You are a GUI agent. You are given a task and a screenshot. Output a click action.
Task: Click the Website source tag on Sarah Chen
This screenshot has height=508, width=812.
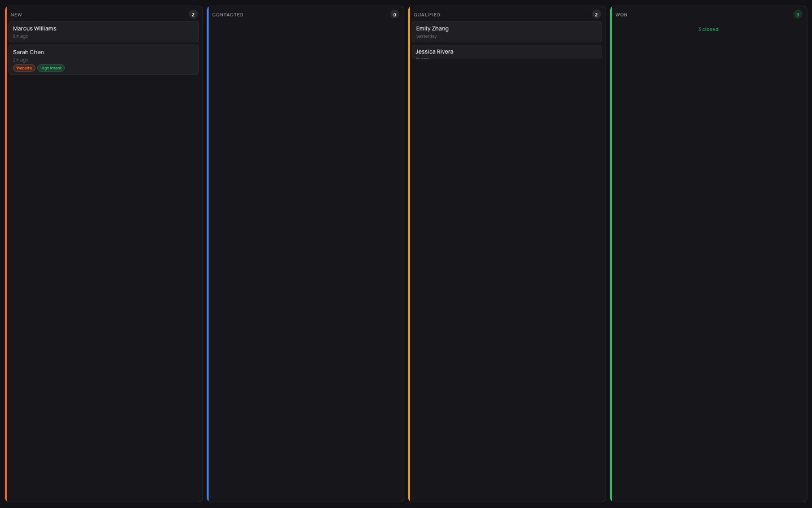[x=24, y=68]
